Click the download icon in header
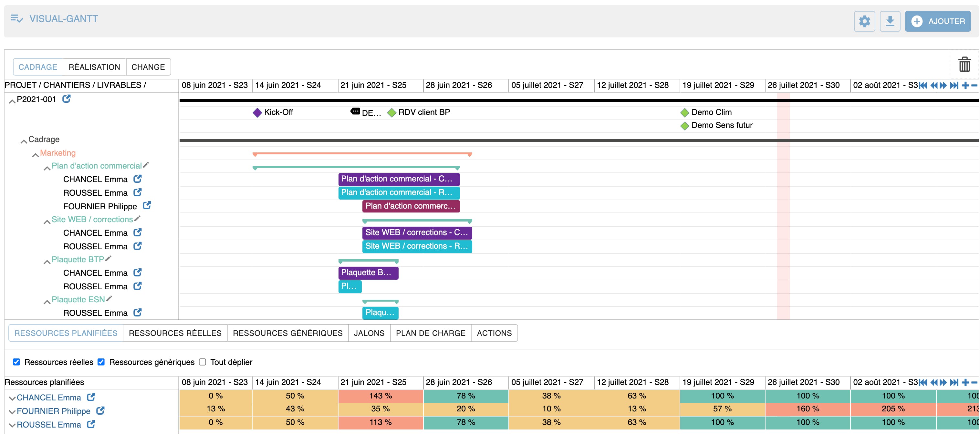Screen dimensions: 980x434 click(890, 21)
